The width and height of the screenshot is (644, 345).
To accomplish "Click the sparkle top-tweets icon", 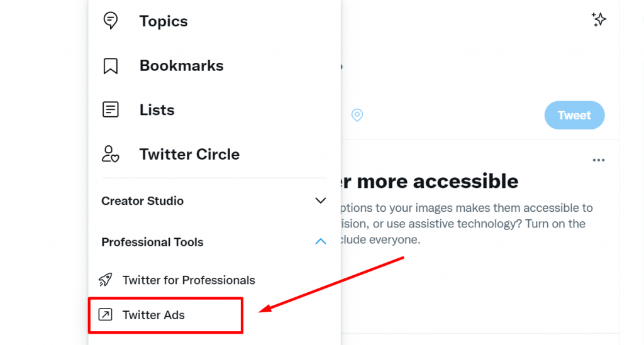I will (x=599, y=19).
